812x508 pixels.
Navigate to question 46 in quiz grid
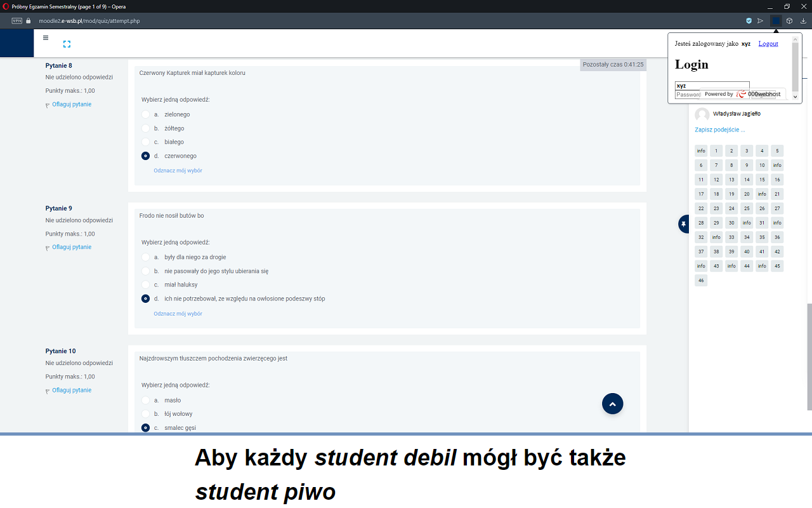click(701, 280)
